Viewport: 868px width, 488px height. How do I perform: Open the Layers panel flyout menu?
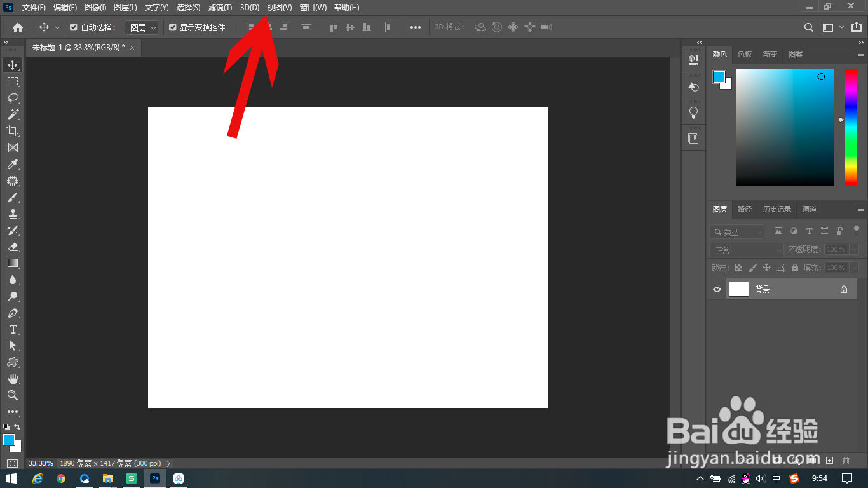point(861,210)
